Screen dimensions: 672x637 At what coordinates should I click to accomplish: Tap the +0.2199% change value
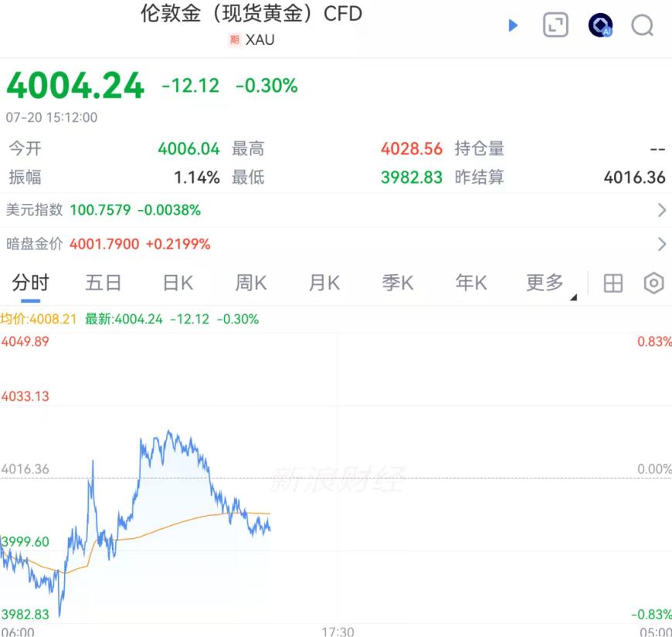pyautogui.click(x=178, y=244)
